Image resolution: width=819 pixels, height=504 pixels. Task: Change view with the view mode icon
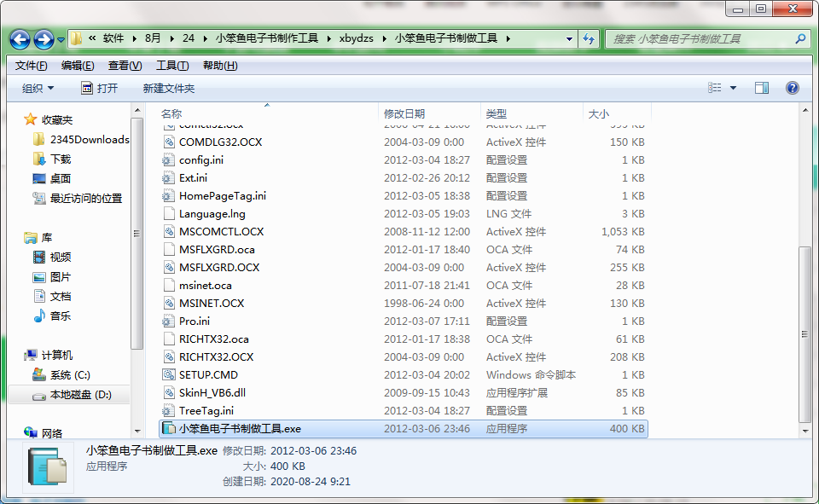(x=715, y=88)
